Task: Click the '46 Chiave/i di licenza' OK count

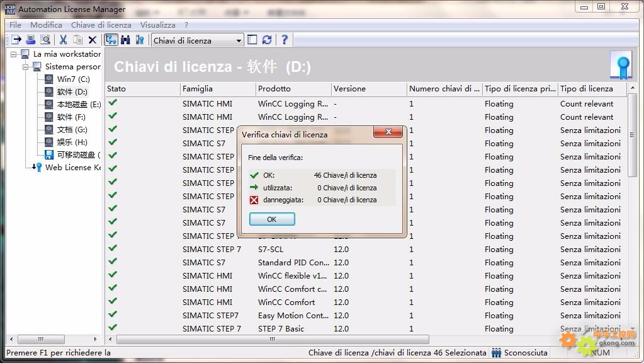Action: pos(346,175)
